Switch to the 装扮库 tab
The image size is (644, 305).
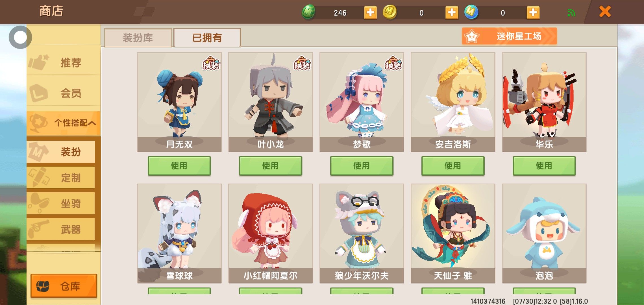click(x=138, y=38)
